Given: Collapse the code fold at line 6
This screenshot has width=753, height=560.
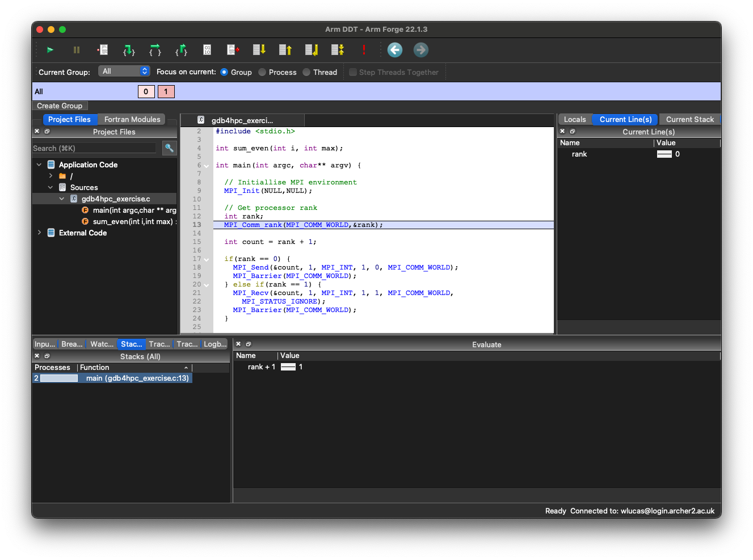Looking at the screenshot, I should click(207, 166).
